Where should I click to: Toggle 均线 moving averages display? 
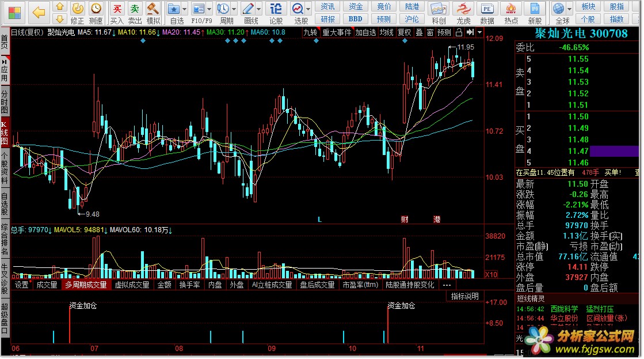click(387, 32)
